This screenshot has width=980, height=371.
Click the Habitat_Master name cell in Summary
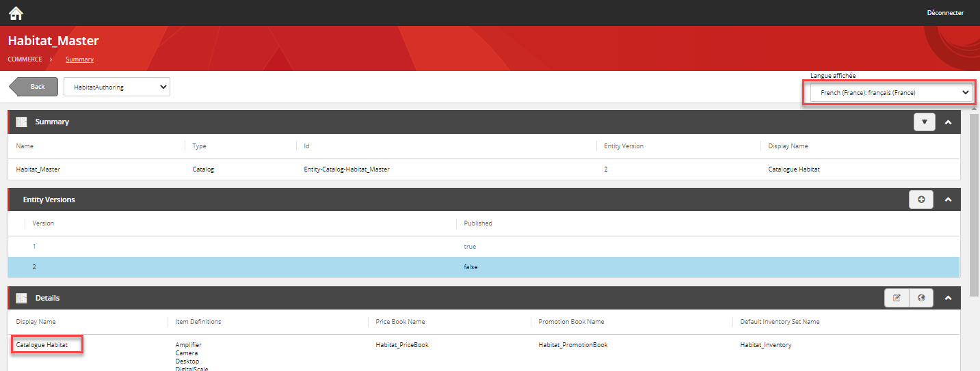point(38,169)
